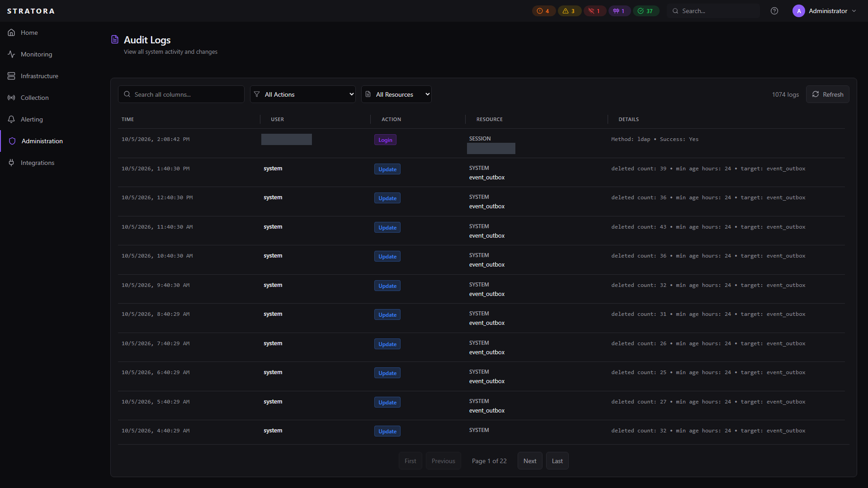Open the All Actions filter dropdown
This screenshot has height=488, width=868.
pos(303,94)
